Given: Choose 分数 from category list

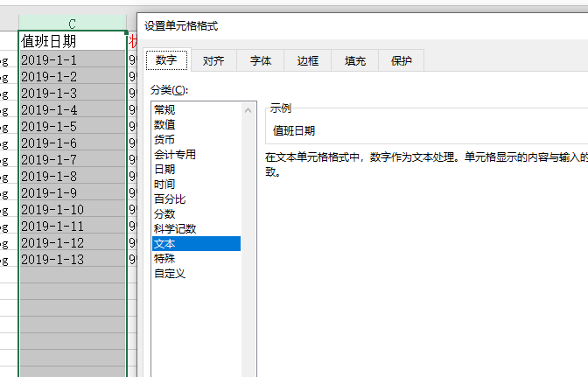Looking at the screenshot, I should click(164, 214).
